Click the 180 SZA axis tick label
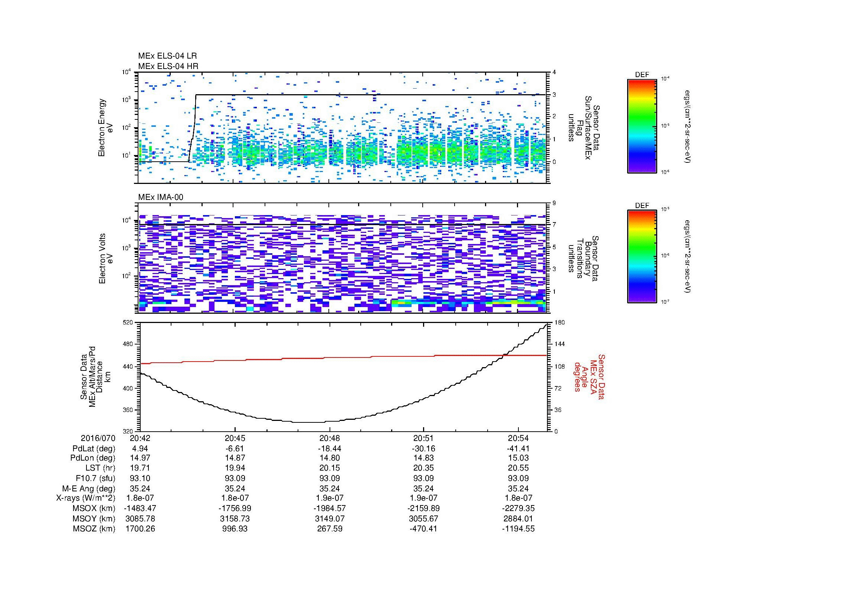The width and height of the screenshot is (868, 613). click(x=559, y=322)
